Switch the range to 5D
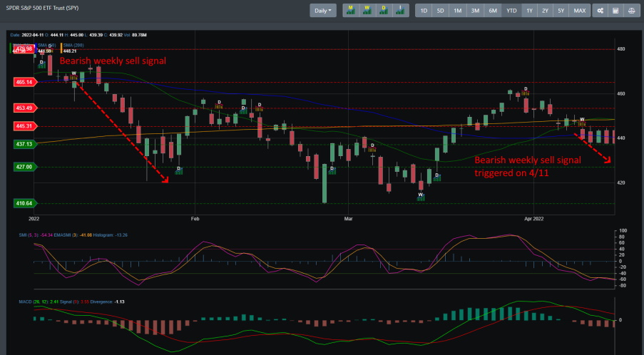 [x=440, y=11]
